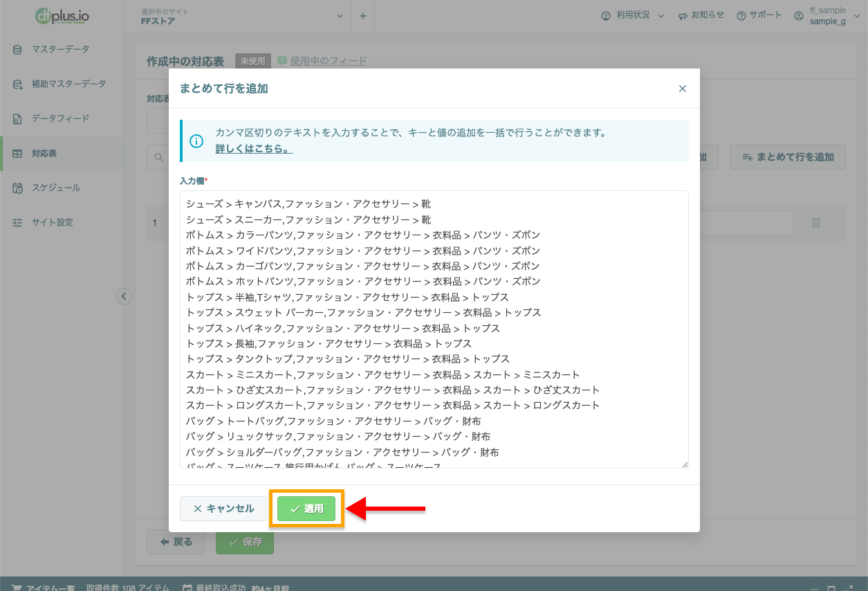Image resolution: width=868 pixels, height=591 pixels.
Task: Click the アイテム一覧 cart icon in the status bar
Action: pos(17,588)
